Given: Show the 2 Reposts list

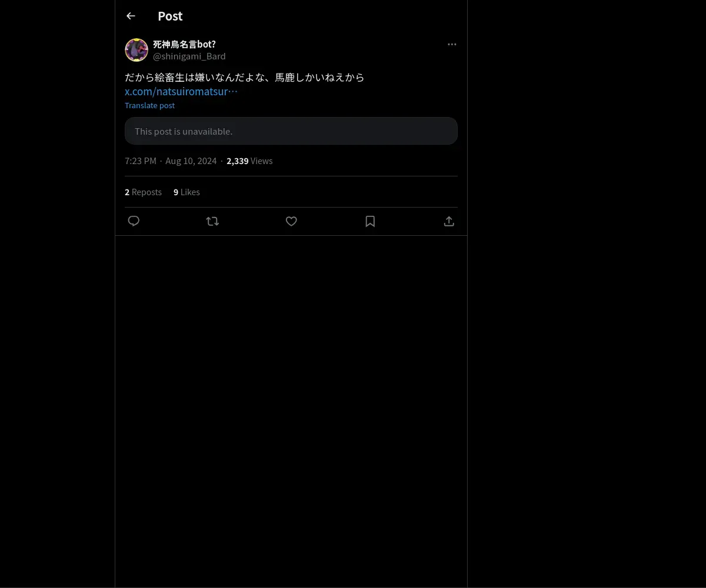Looking at the screenshot, I should (x=143, y=192).
